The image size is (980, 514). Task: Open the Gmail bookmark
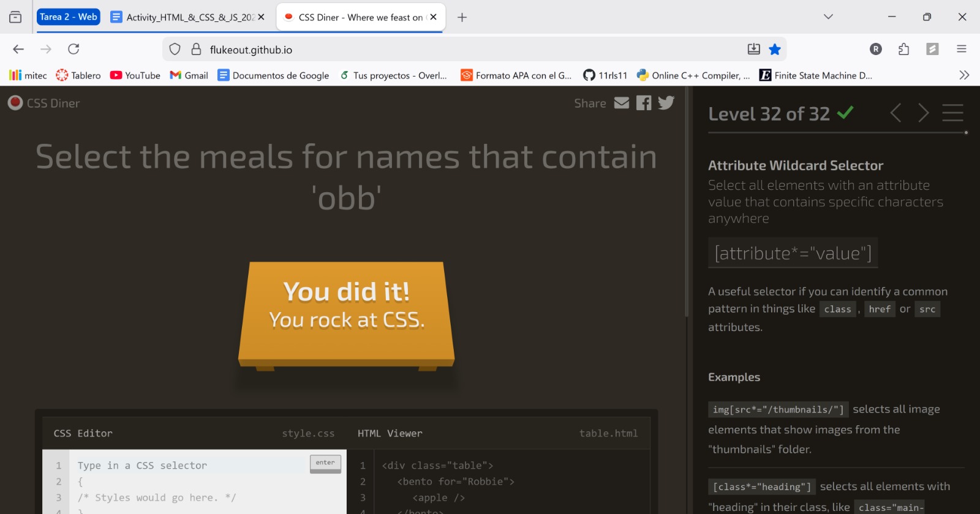189,75
